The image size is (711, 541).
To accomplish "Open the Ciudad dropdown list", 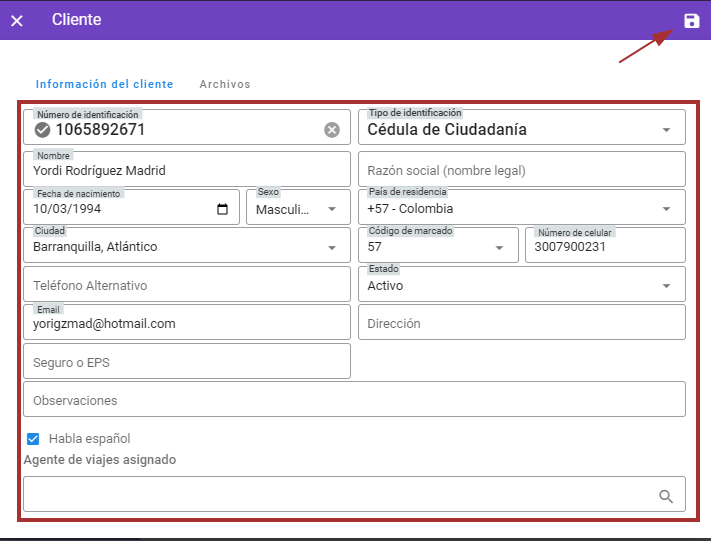I will (x=332, y=247).
